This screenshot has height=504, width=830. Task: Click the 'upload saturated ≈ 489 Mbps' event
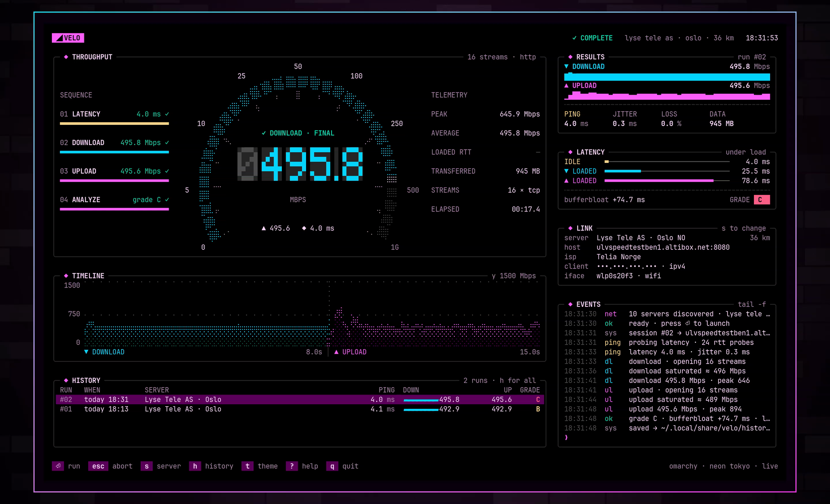(x=683, y=399)
